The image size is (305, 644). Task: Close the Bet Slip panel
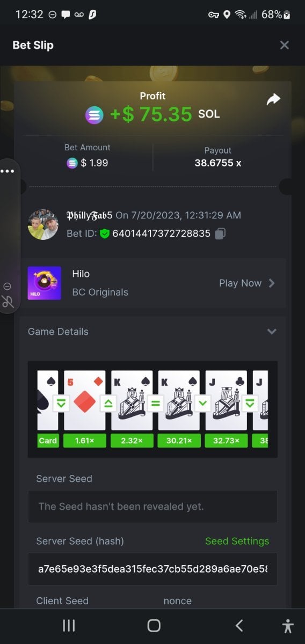click(285, 45)
